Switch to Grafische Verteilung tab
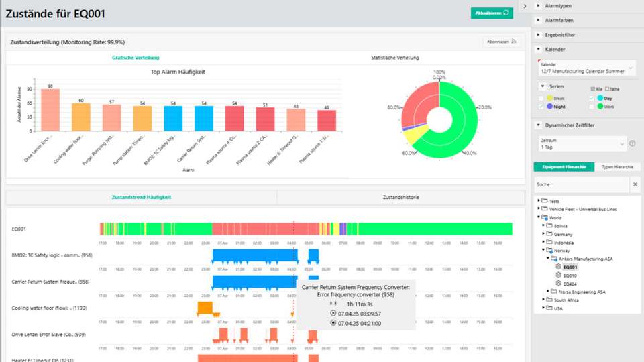644x362 pixels. coord(136,58)
